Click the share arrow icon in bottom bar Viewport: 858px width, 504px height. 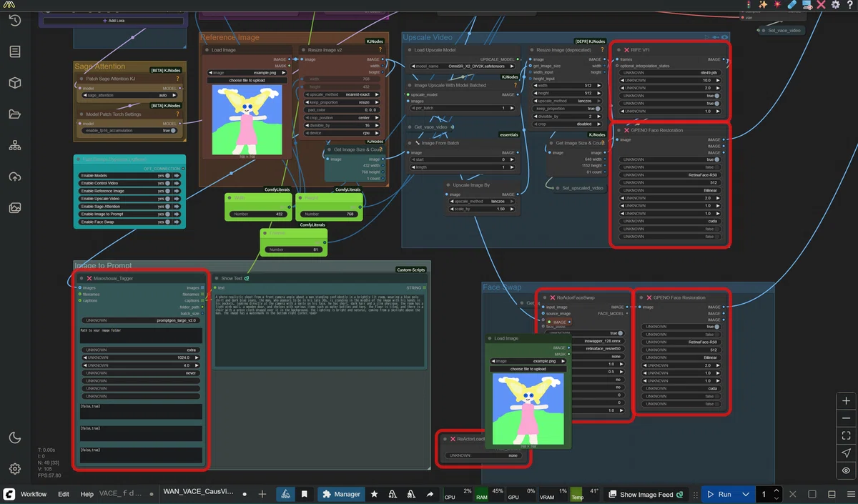pos(430,494)
